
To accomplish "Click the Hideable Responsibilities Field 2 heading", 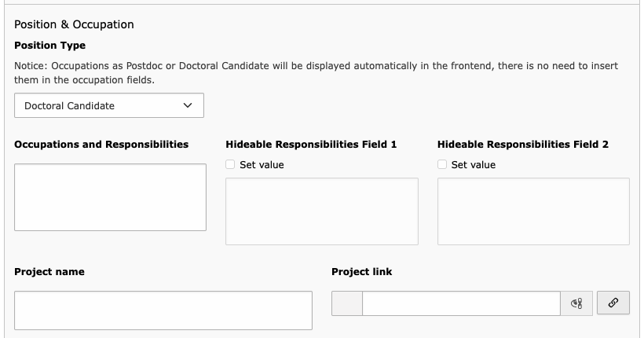I will tap(523, 145).
